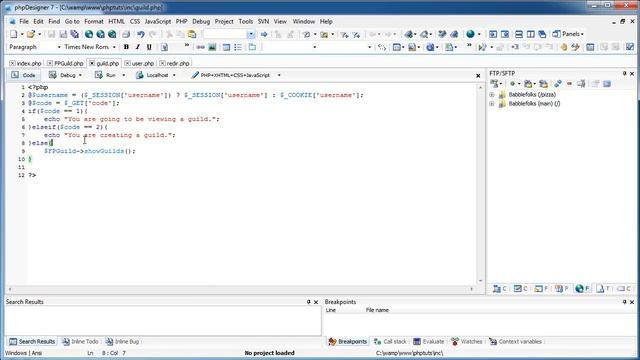Select the Code view button

point(24,75)
